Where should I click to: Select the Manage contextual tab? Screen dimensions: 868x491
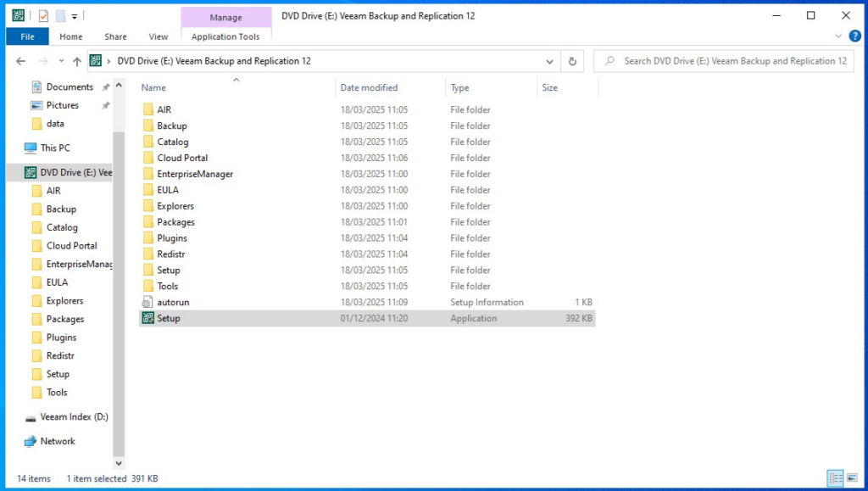[225, 17]
